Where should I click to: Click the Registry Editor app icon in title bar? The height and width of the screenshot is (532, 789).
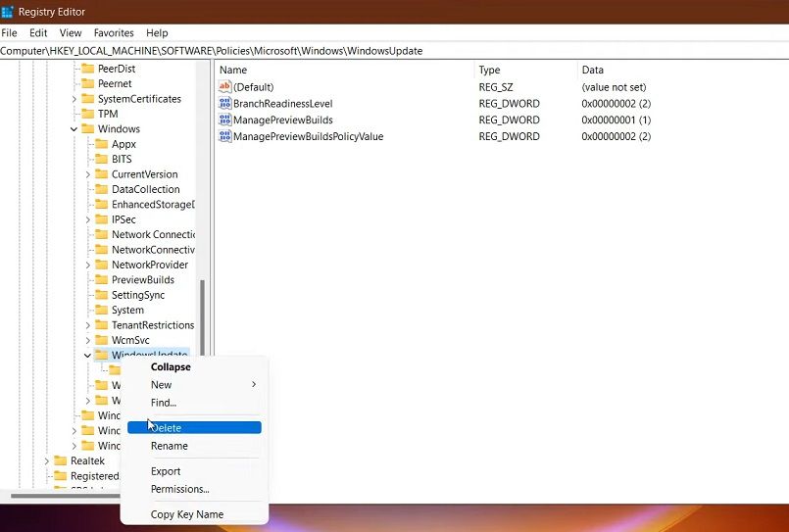(7, 12)
